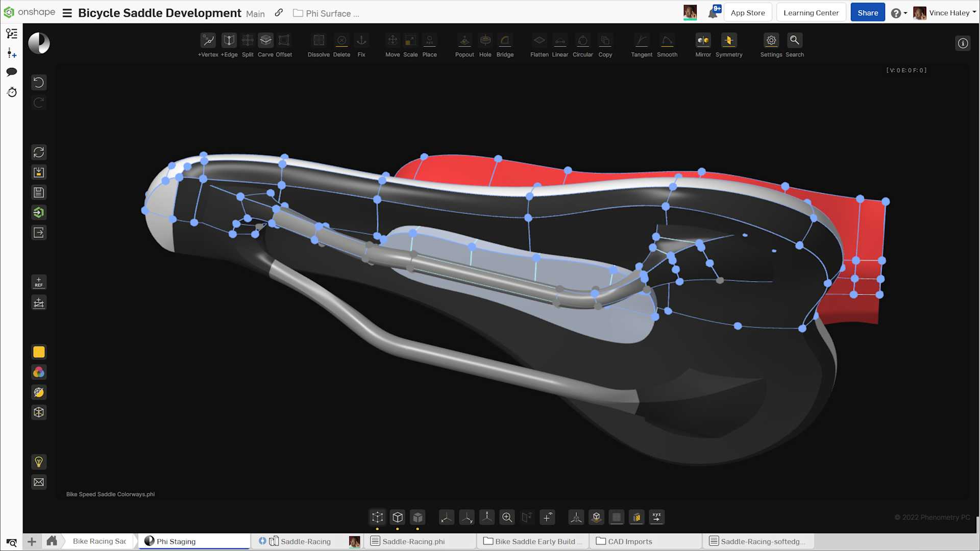Open the hamburger document menu
This screenshot has width=980, height=551.
click(67, 13)
